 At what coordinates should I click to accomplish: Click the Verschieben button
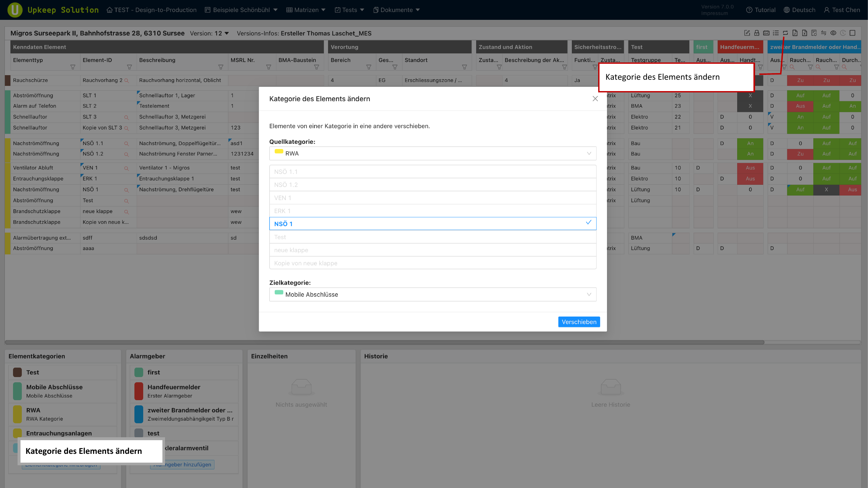coord(579,322)
